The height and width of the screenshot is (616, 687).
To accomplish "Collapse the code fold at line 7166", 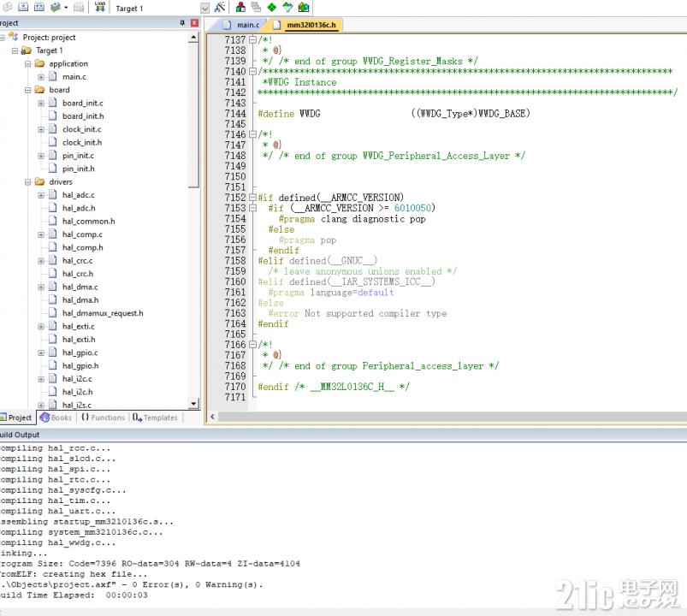I will pyautogui.click(x=252, y=345).
